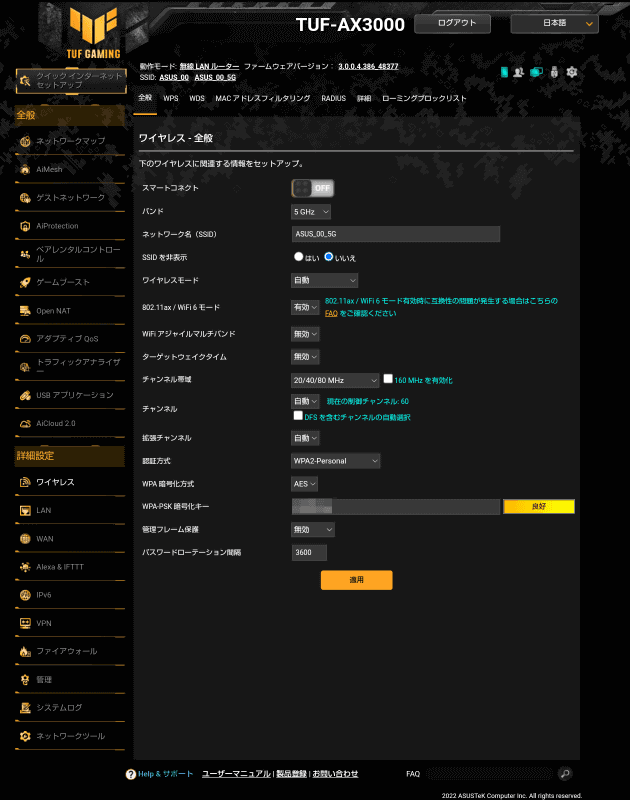The image size is (630, 800).
Task: Open アダプティブ QoS sidebar item
Action: (x=70, y=339)
